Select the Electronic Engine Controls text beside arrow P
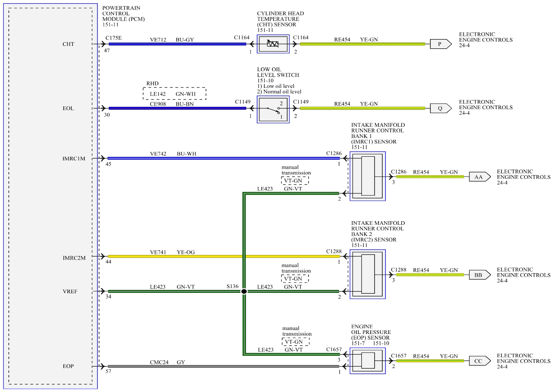Screen dimensions: 553x392 (486, 40)
